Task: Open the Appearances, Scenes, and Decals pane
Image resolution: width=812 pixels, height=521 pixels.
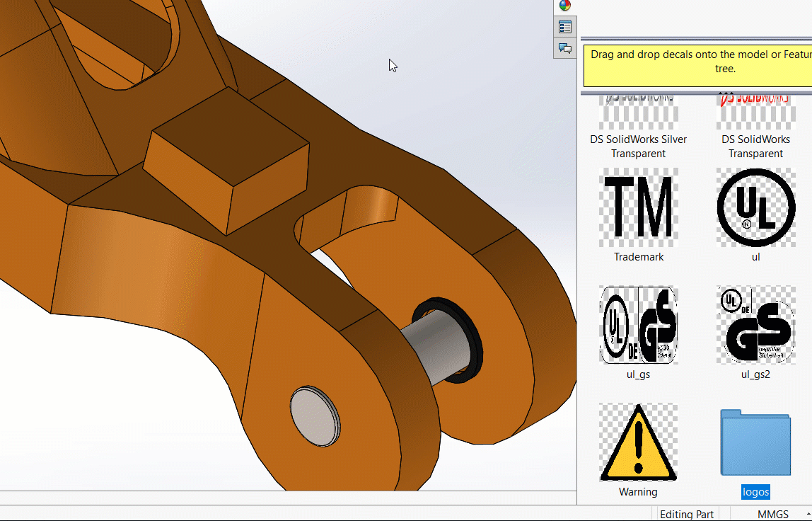Action: (564, 6)
